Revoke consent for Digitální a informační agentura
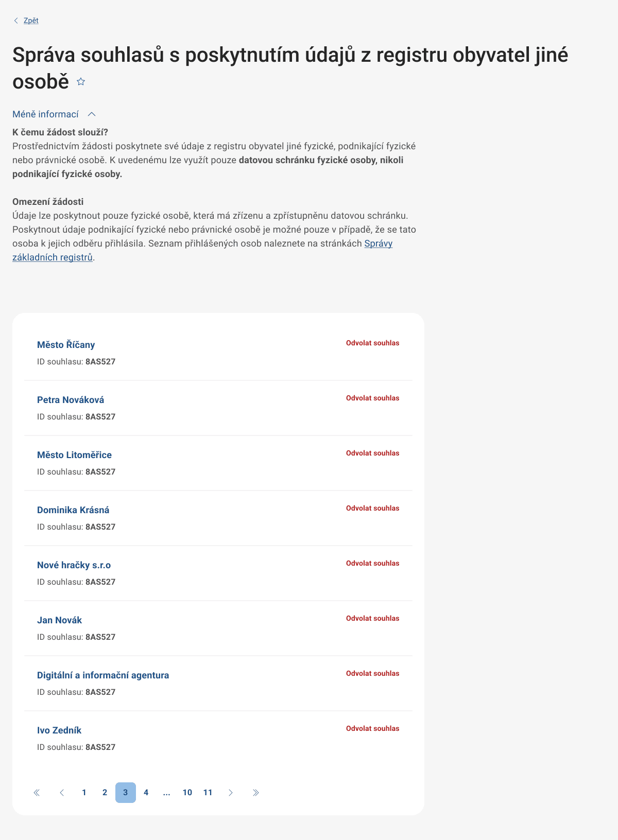The width and height of the screenshot is (618, 840). pyautogui.click(x=372, y=674)
